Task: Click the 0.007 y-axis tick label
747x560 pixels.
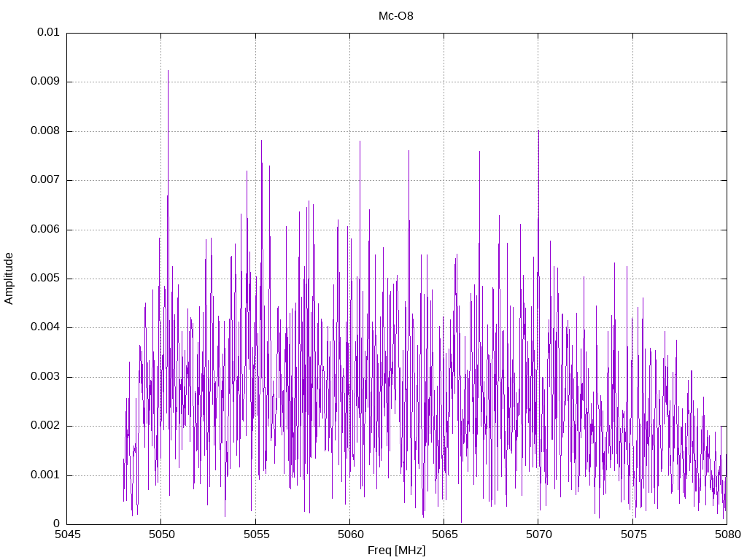Action: tap(45, 179)
